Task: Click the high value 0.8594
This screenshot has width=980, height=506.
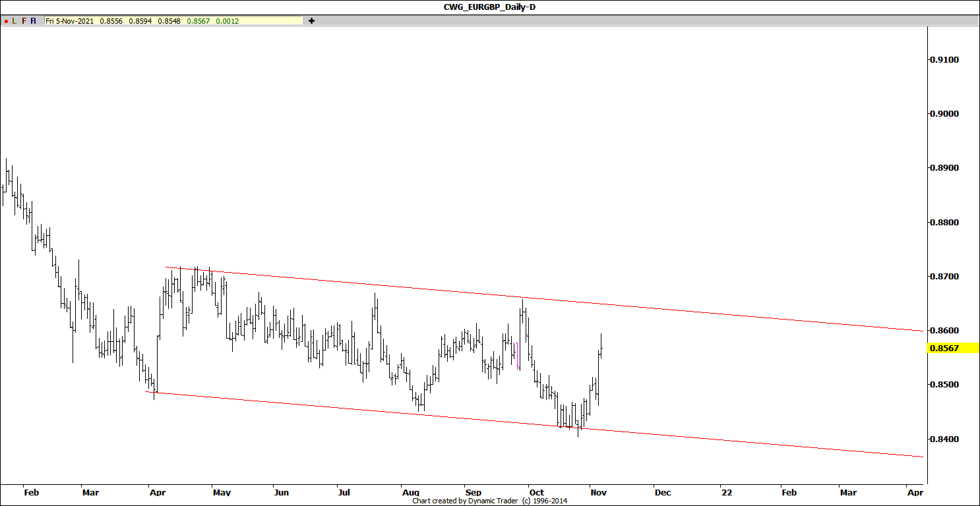Action: [140, 21]
